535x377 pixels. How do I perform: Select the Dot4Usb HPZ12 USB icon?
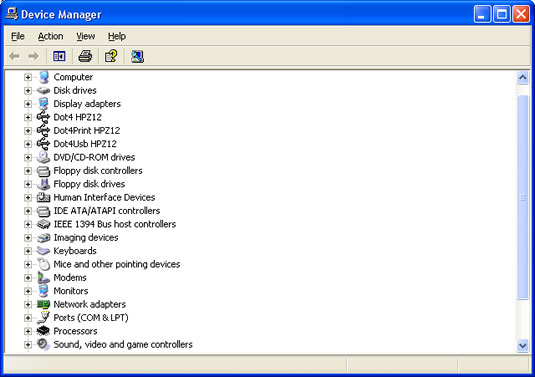43,144
